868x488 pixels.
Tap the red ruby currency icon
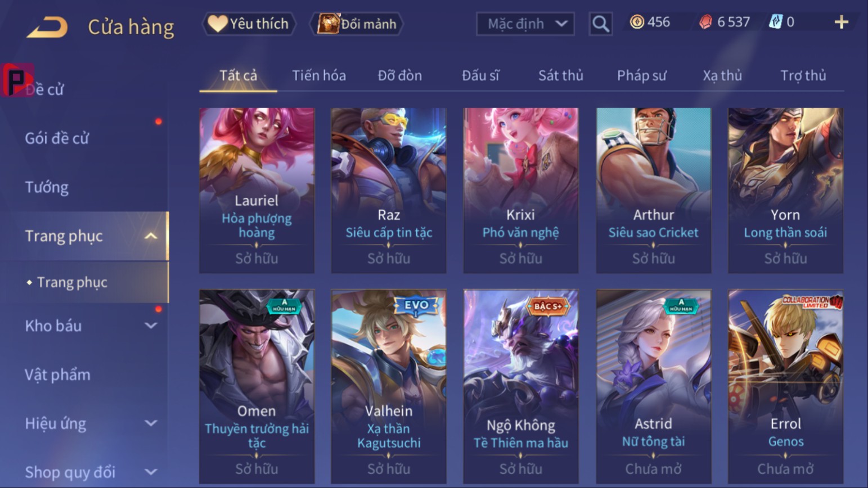705,22
